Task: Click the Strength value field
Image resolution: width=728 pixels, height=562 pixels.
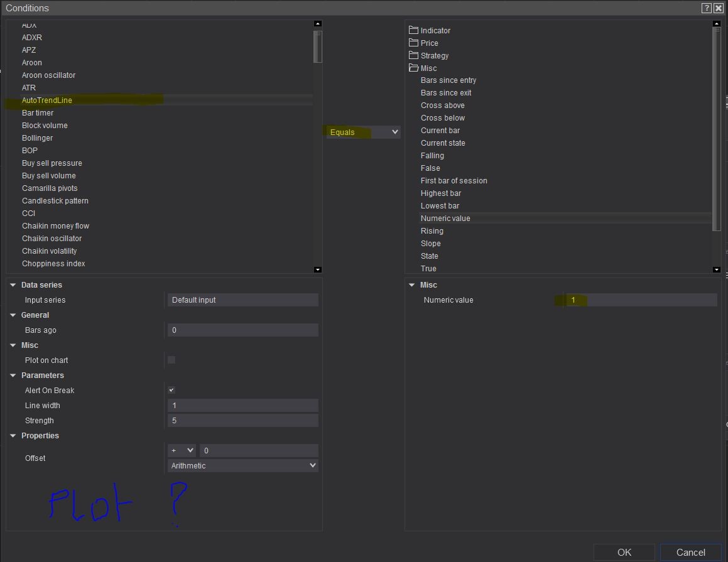Action: 243,421
